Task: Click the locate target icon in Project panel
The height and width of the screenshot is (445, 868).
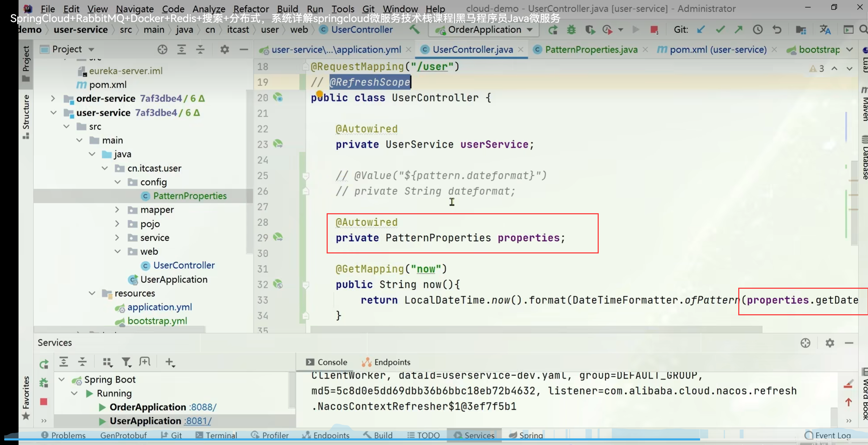Action: pyautogui.click(x=162, y=49)
